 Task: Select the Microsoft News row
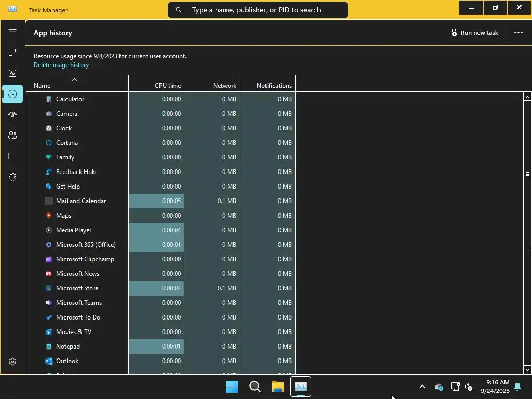coord(161,274)
